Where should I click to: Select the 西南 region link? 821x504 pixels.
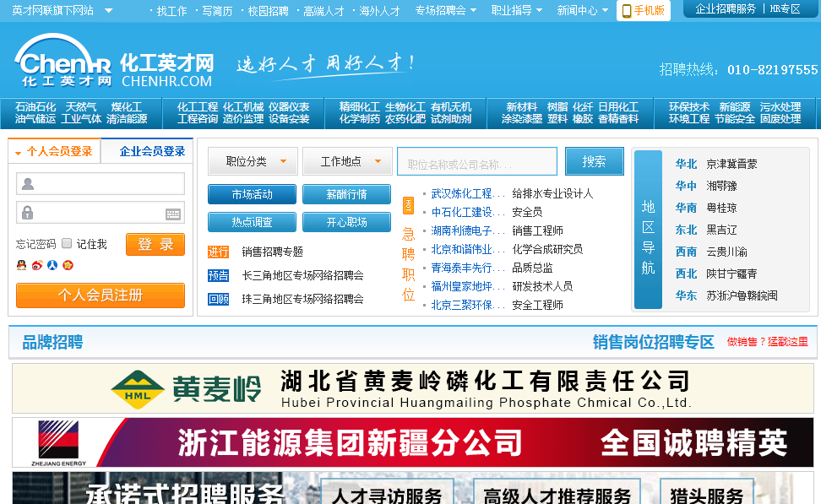click(686, 252)
